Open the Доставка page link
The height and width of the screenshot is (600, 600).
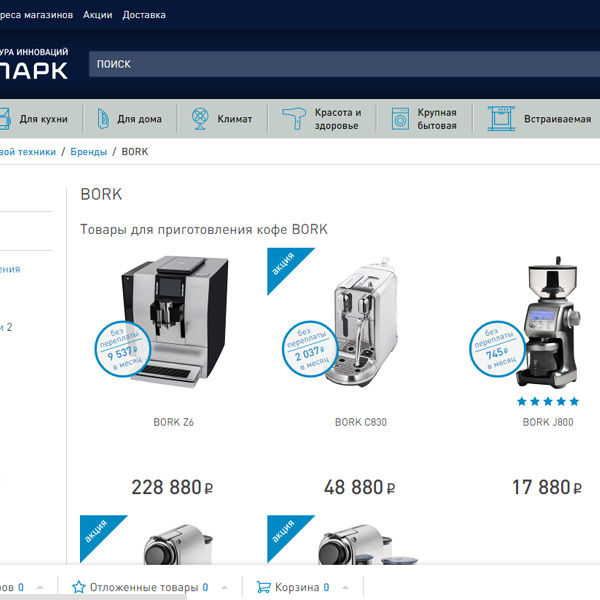click(144, 15)
